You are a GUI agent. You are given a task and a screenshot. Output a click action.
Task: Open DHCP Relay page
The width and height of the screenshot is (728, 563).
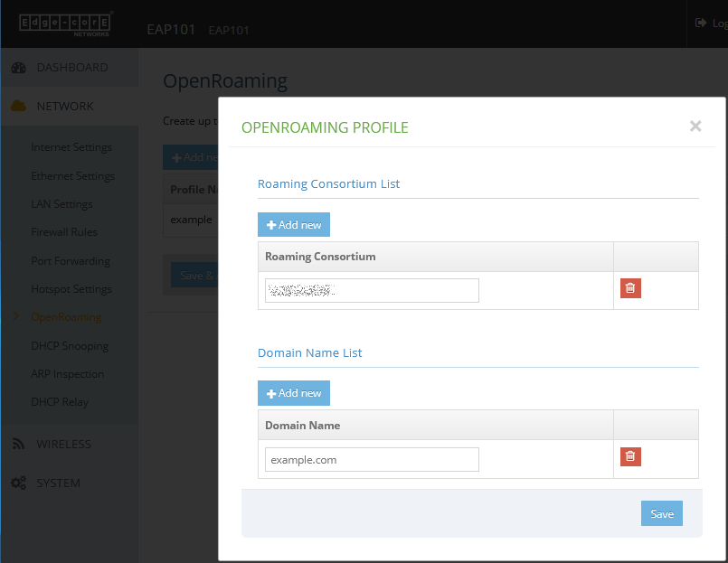pos(60,402)
